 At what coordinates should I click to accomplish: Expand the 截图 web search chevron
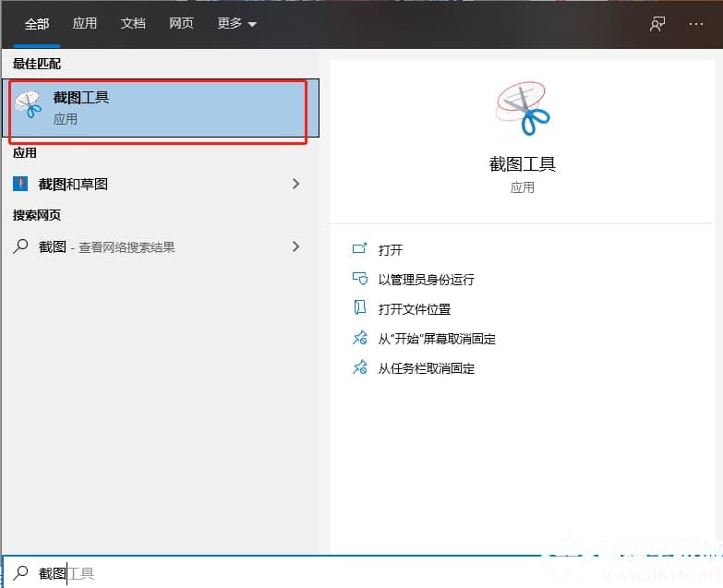tap(296, 246)
